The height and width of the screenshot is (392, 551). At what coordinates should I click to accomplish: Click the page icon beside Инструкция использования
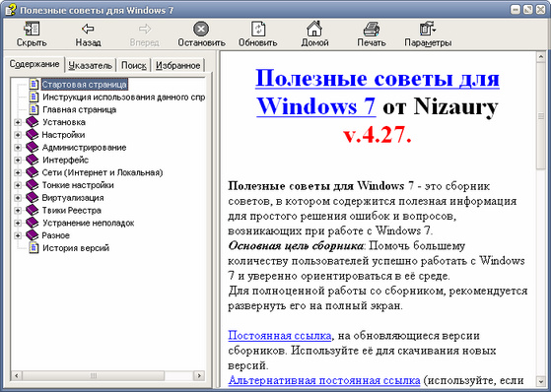34,97
